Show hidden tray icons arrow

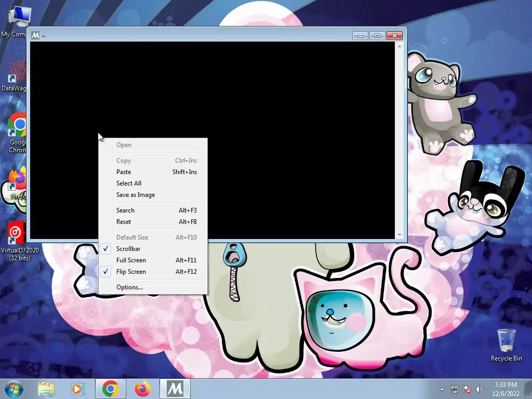pos(442,389)
